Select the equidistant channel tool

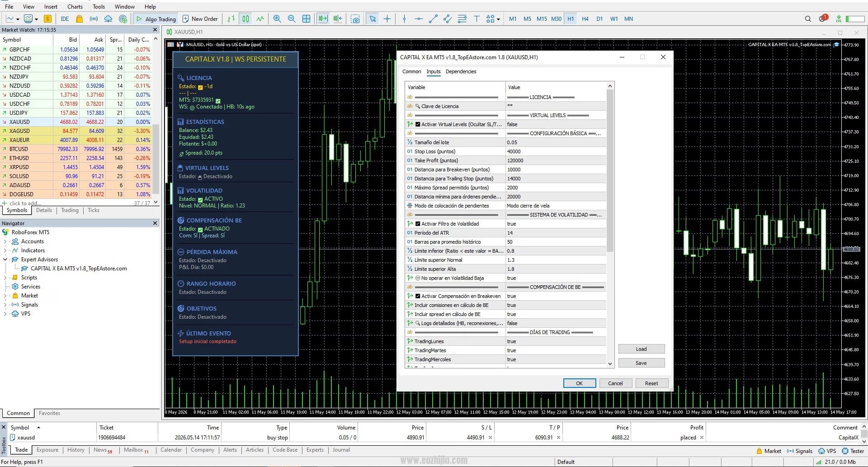(448, 19)
